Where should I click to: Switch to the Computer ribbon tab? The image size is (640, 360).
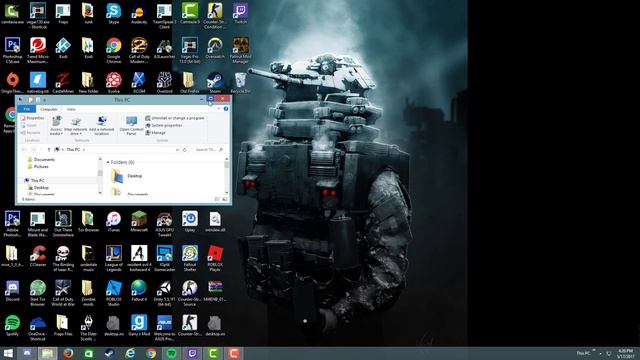coord(49,109)
